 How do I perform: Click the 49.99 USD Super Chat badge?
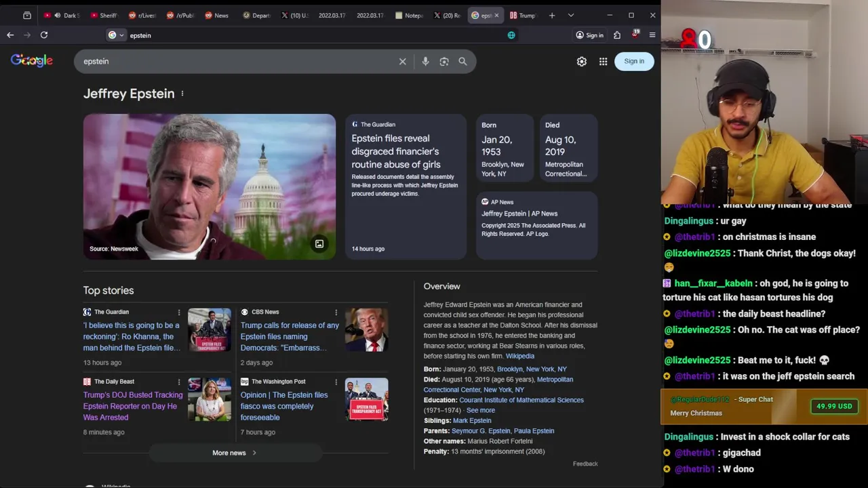(x=834, y=406)
